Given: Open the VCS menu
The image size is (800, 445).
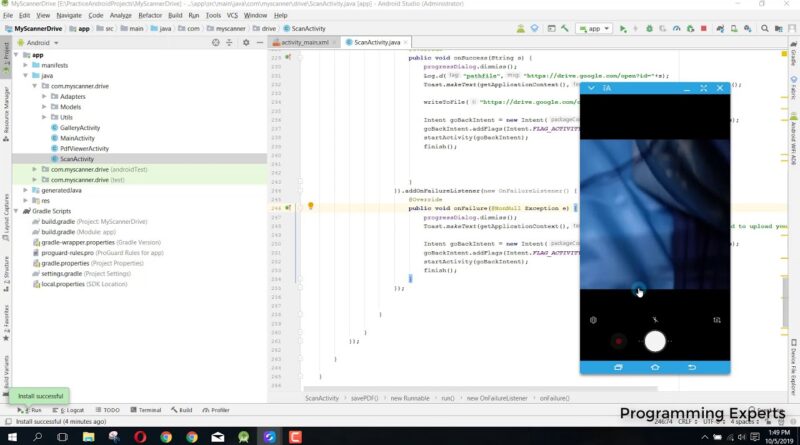Looking at the screenshot, I should (232, 15).
